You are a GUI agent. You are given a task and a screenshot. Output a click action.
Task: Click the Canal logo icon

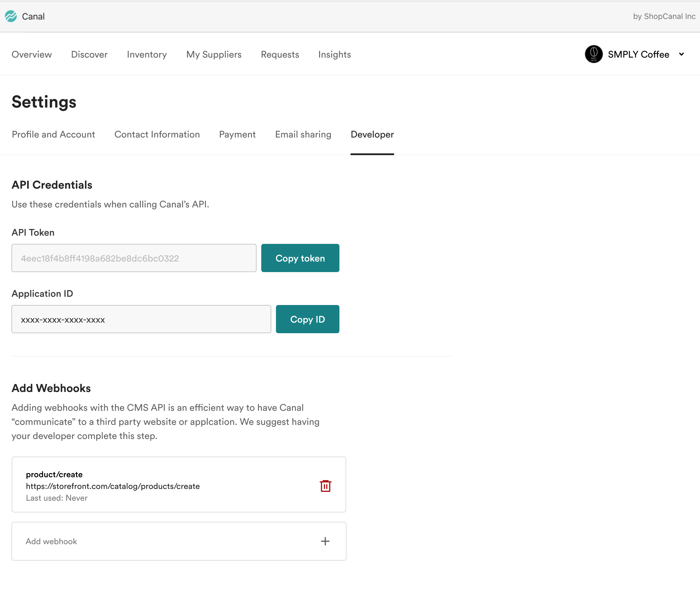click(x=11, y=16)
